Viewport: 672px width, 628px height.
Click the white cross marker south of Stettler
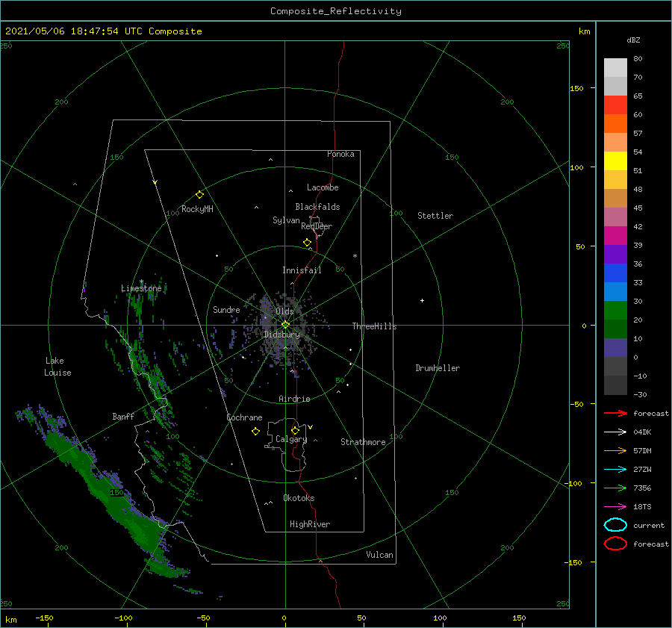pyautogui.click(x=422, y=300)
